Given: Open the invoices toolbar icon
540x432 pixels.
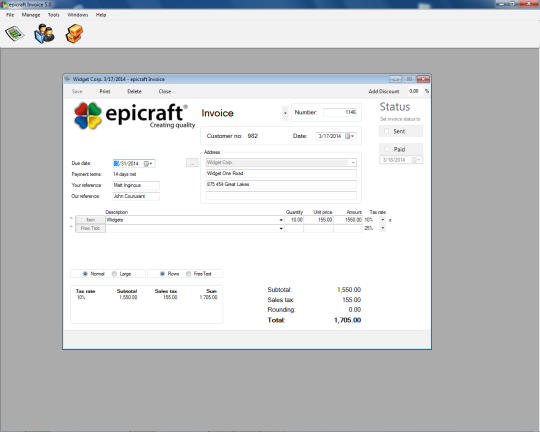Looking at the screenshot, I should 14,33.
